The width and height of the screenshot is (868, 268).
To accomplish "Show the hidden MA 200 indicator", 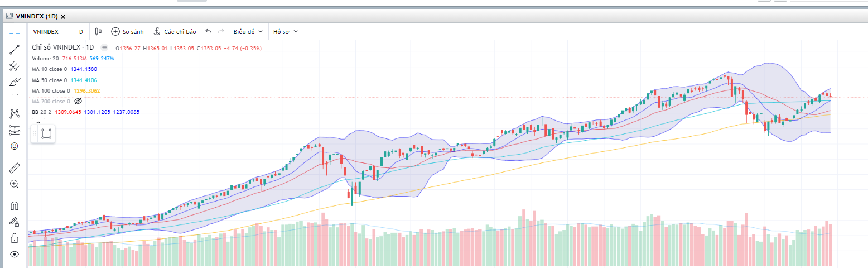I will pos(78,101).
